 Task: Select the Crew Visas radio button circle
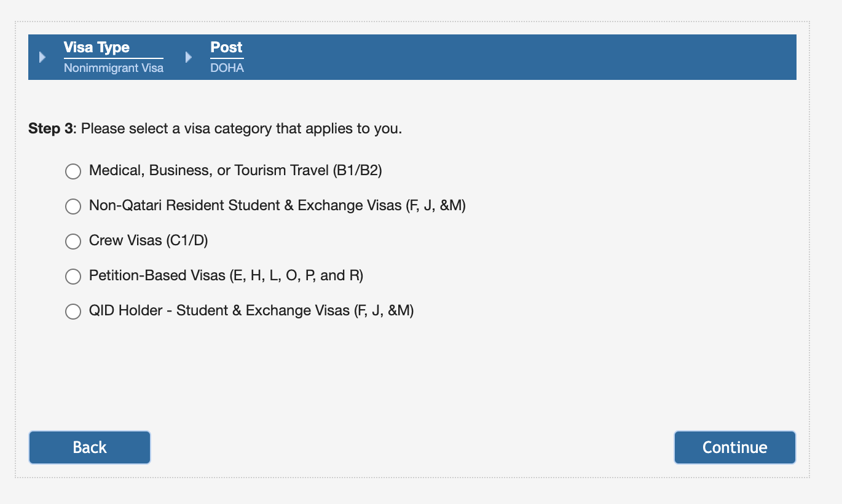[73, 241]
